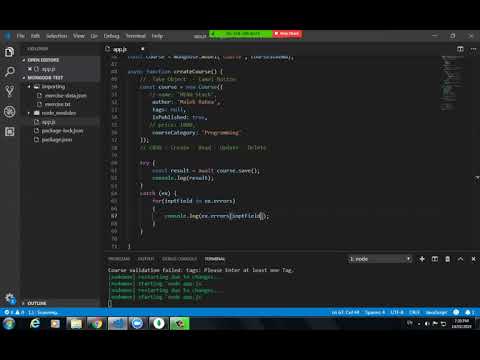
Task: Open Chrome from the taskbar
Action: [97, 323]
